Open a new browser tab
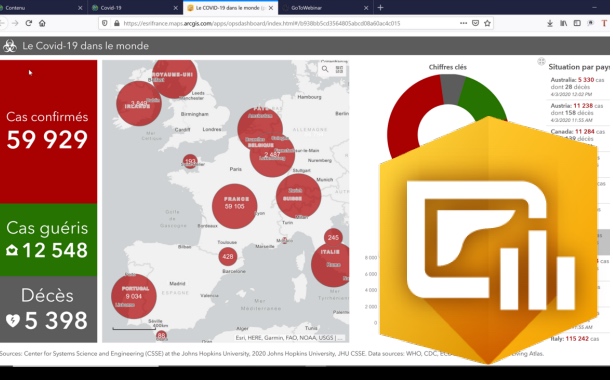The width and height of the screenshot is (613, 380). (380, 7)
